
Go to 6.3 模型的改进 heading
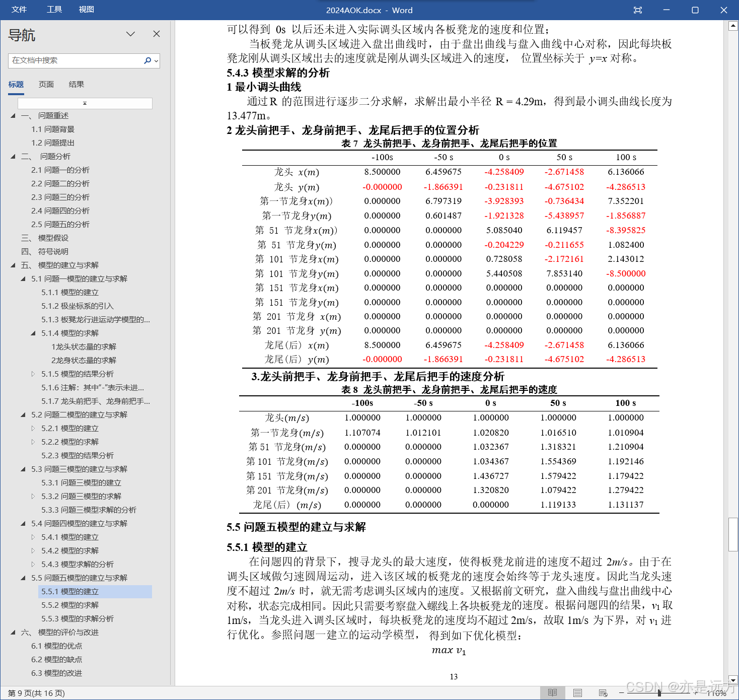(x=56, y=673)
